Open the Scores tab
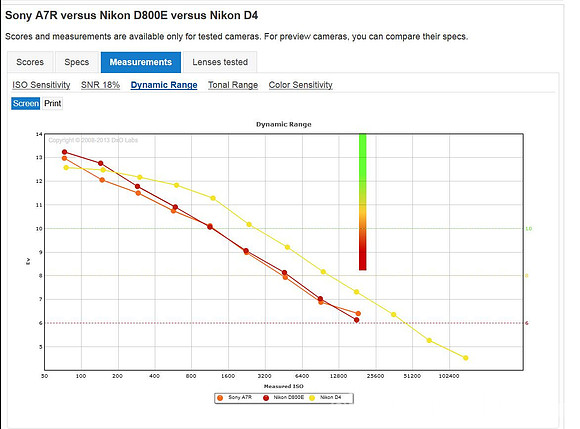580x429 pixels. pyautogui.click(x=30, y=62)
